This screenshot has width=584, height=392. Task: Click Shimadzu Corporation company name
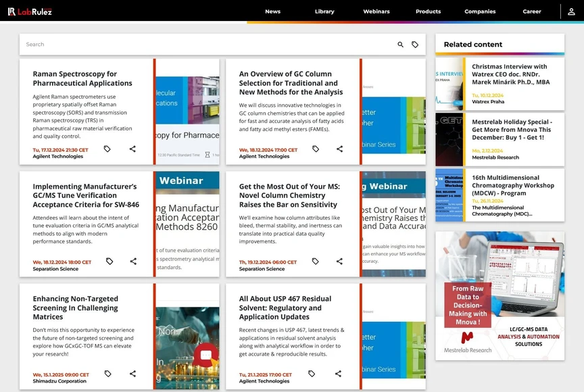tap(59, 381)
